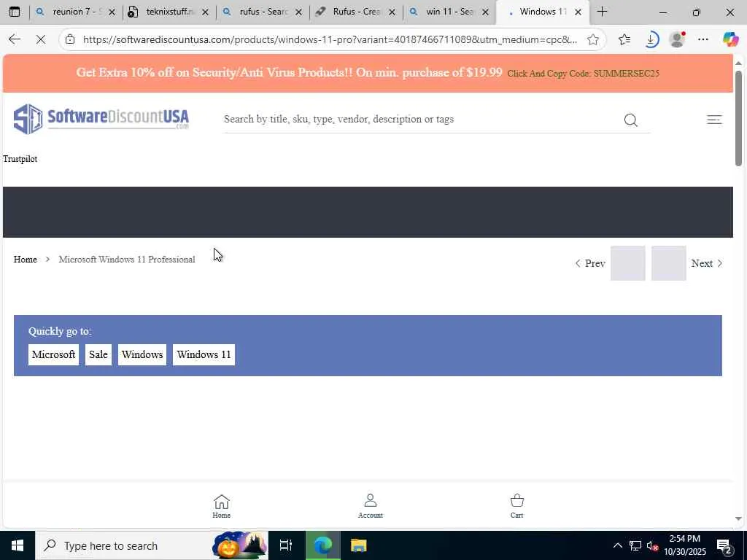
Task: Switch to the win 11 - Search tab
Action: 449,12
